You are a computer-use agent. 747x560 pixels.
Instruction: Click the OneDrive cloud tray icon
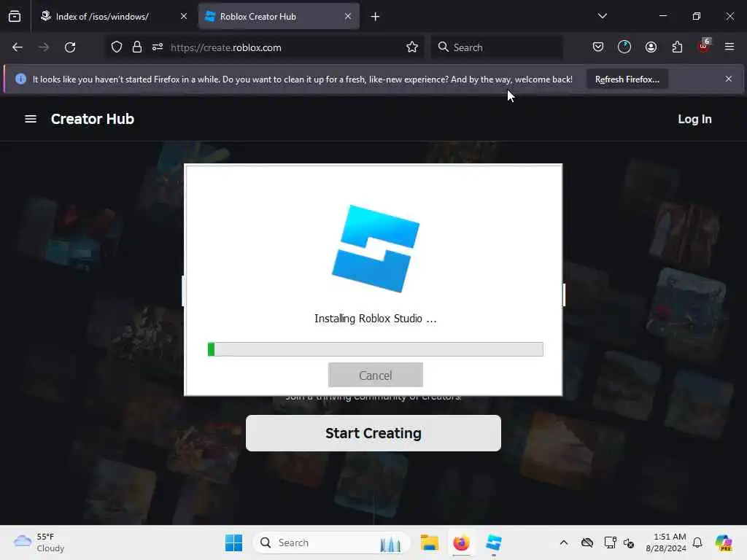(x=587, y=542)
